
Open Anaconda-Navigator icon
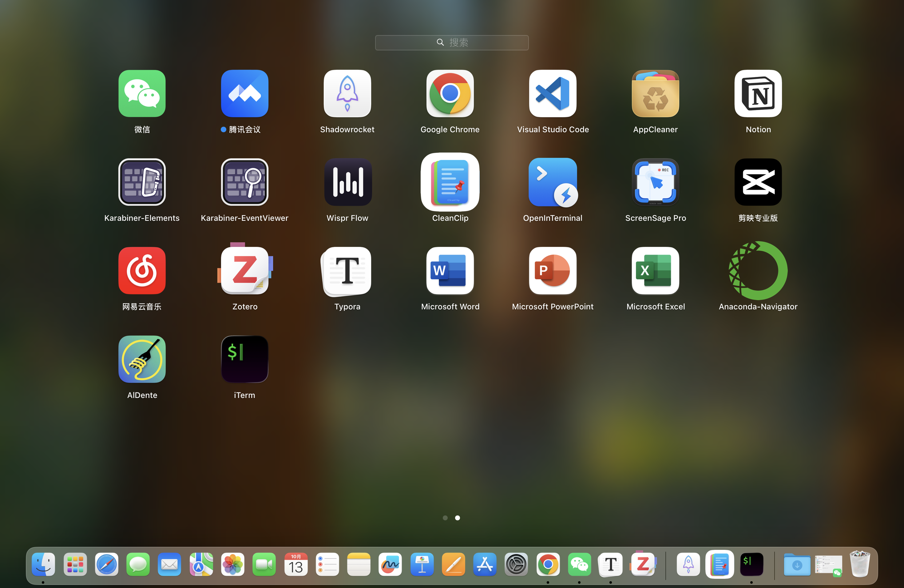coord(758,270)
